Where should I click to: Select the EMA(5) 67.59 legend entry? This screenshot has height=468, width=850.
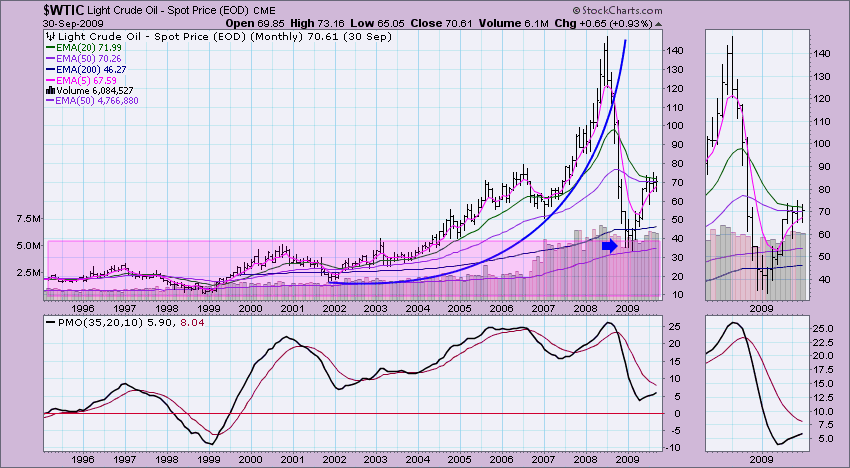(86, 80)
